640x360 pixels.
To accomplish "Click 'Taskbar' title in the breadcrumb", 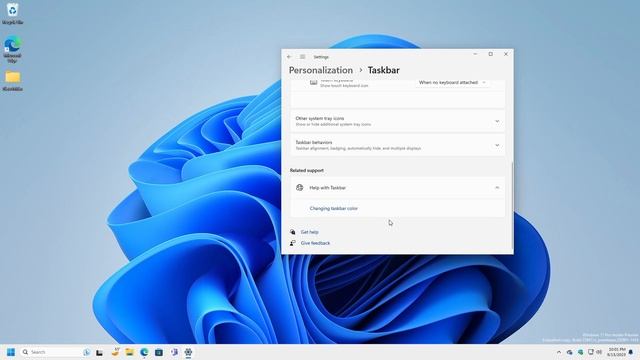I will click(x=384, y=70).
